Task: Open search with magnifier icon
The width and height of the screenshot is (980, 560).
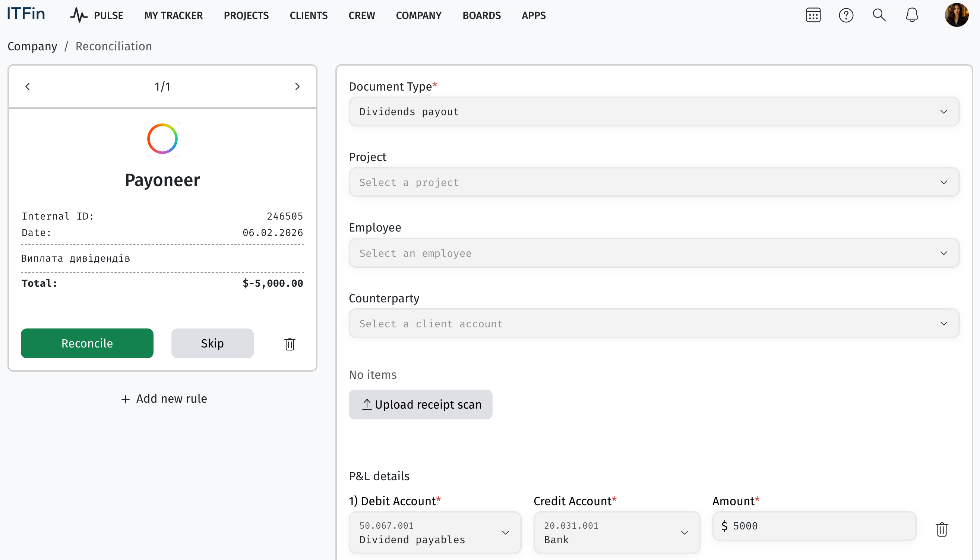Action: [x=879, y=15]
